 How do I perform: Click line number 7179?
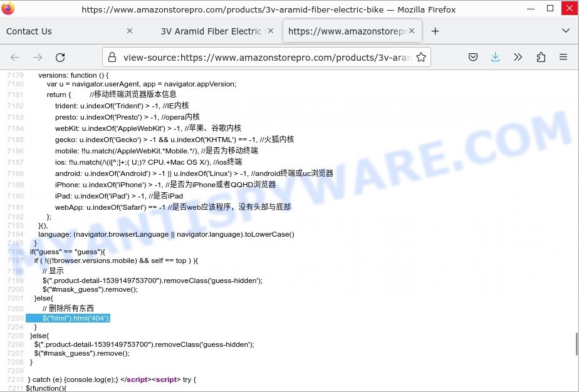point(15,75)
